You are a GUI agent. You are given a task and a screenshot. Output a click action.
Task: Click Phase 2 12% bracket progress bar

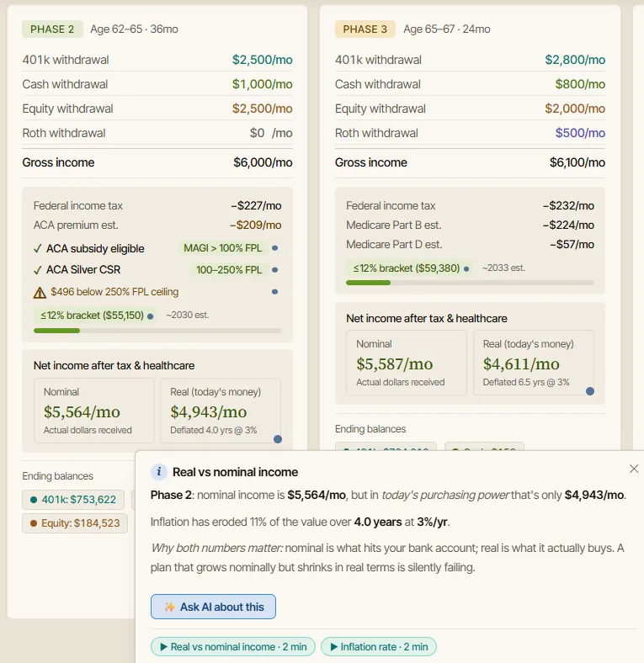[157, 331]
